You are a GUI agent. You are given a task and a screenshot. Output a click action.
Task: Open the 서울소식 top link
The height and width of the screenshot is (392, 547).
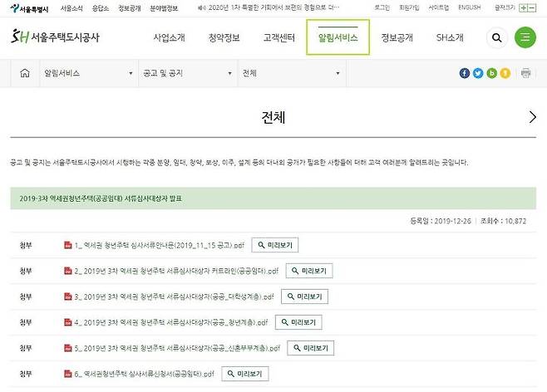click(71, 8)
